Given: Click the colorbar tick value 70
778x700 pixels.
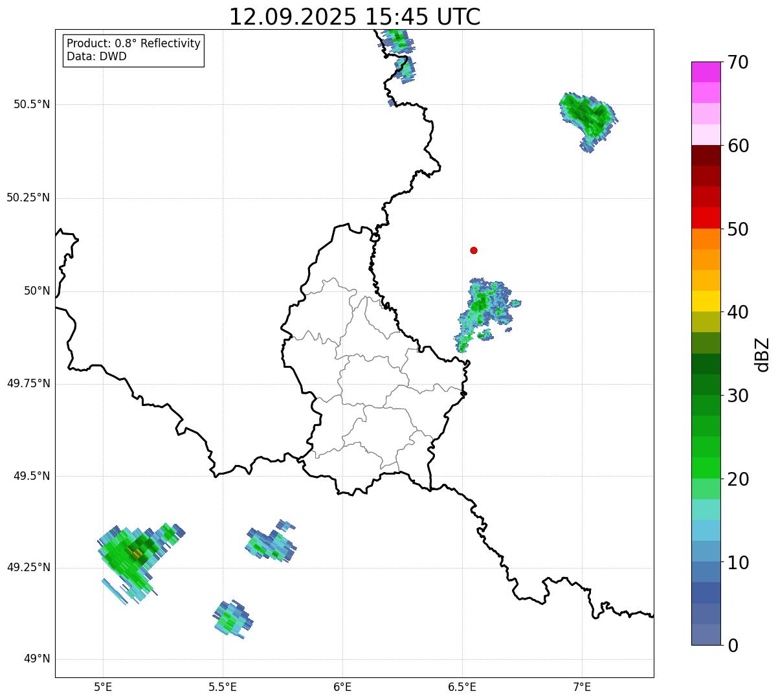Looking at the screenshot, I should click(x=738, y=62).
